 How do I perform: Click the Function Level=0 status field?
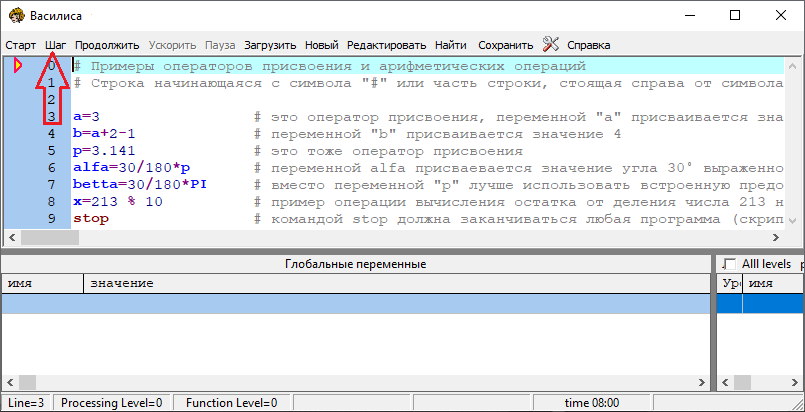click(232, 403)
